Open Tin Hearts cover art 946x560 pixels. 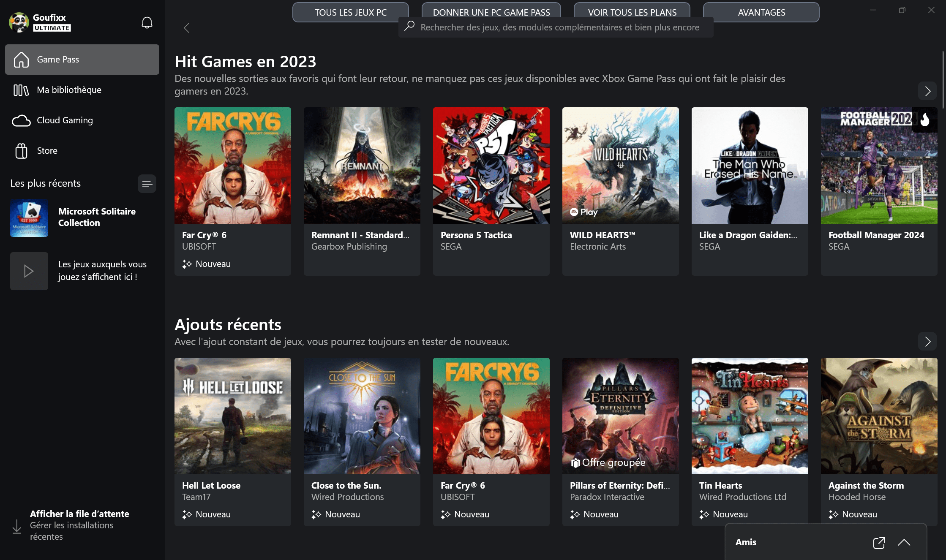point(750,416)
